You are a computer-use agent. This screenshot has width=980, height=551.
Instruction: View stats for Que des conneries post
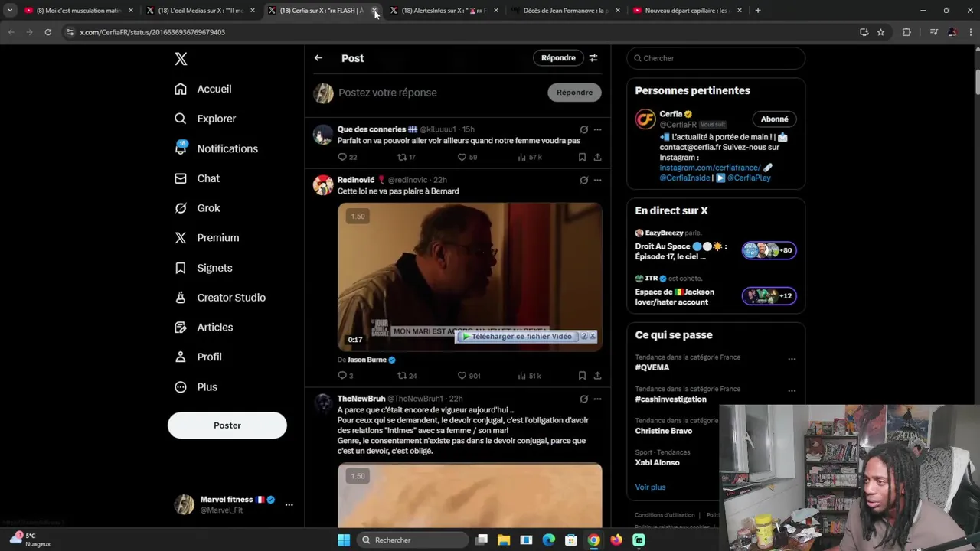pos(530,157)
